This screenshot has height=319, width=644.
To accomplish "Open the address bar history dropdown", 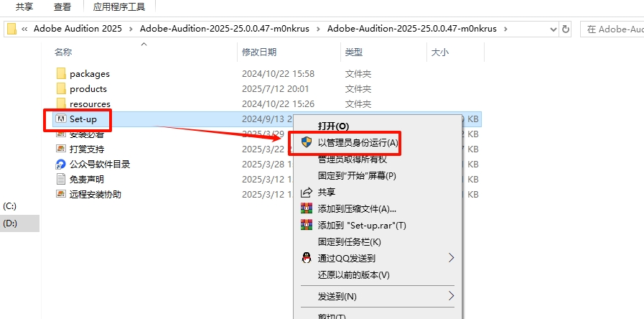I will coord(554,29).
